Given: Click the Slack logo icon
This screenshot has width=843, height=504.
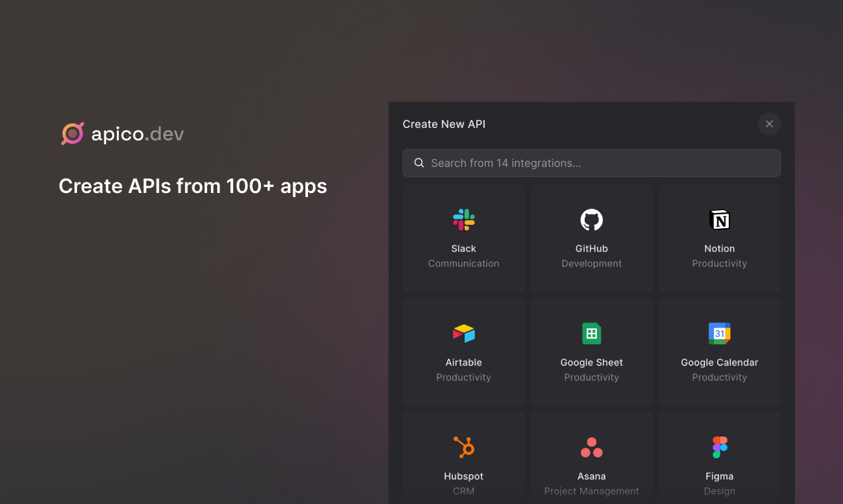Looking at the screenshot, I should 463,220.
